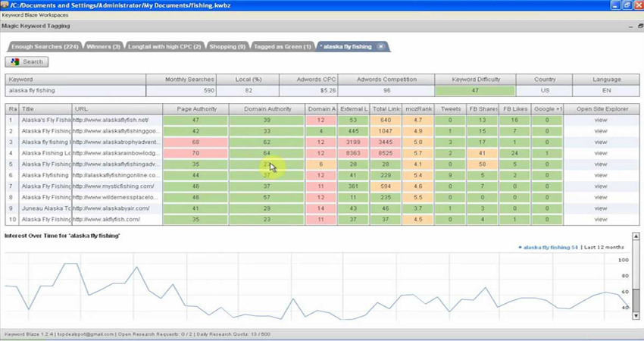Click view link for akflyfish.com row

point(601,220)
